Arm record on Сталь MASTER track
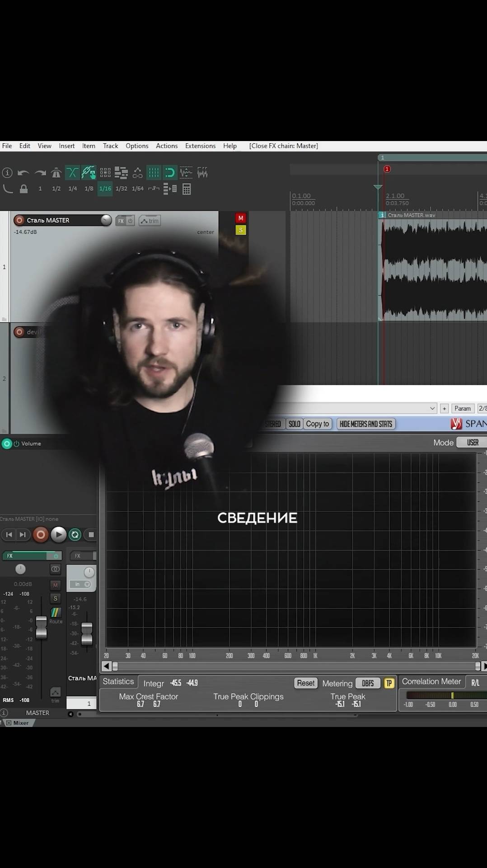 (x=19, y=220)
